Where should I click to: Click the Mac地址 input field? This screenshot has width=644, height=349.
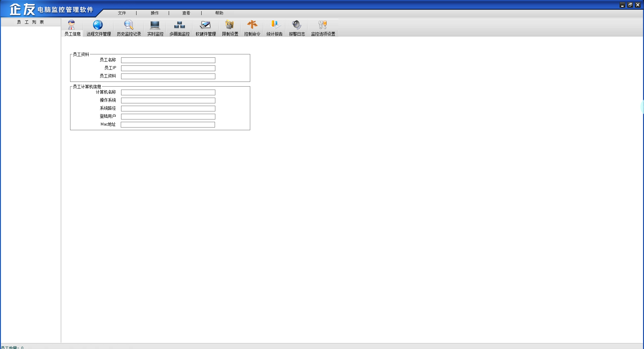pyautogui.click(x=168, y=124)
